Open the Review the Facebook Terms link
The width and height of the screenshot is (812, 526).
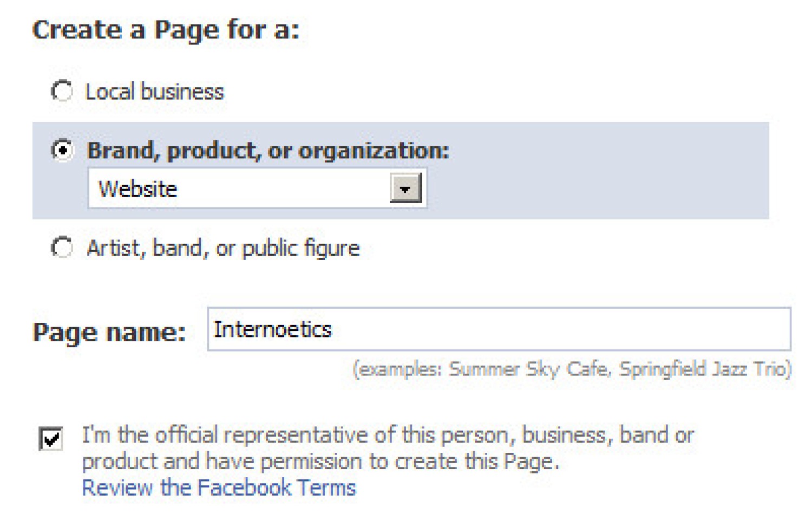point(219,488)
